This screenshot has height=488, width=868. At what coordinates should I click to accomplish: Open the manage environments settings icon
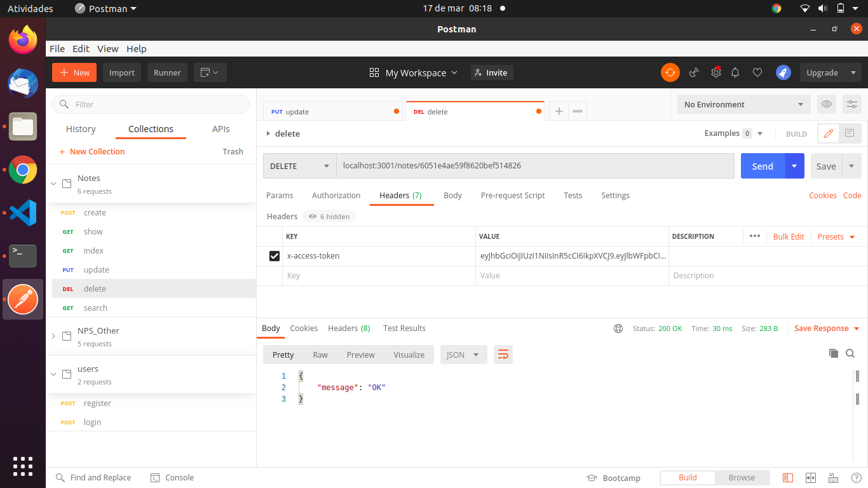852,104
